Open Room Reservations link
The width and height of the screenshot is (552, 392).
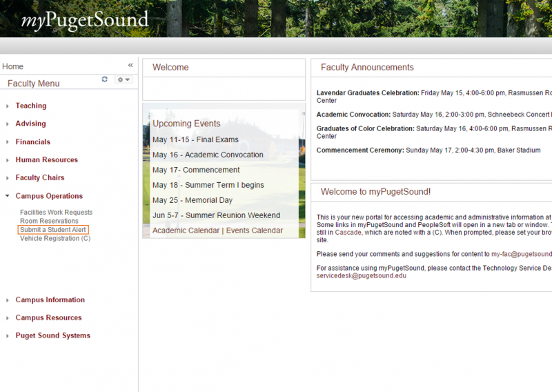click(x=49, y=221)
